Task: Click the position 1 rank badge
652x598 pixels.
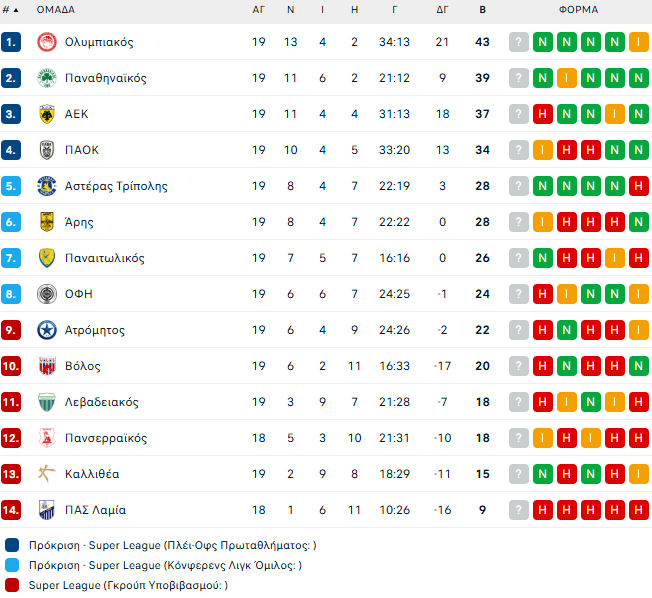Action: point(11,42)
